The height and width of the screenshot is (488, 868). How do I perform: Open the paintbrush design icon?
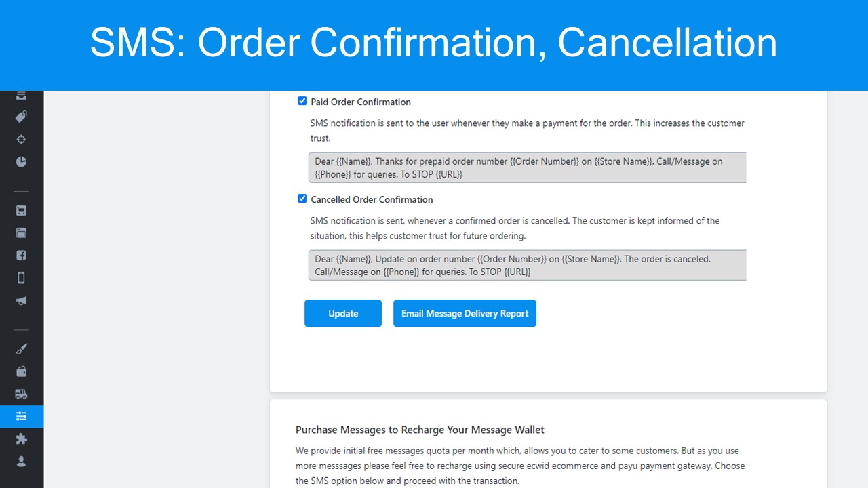(21, 349)
